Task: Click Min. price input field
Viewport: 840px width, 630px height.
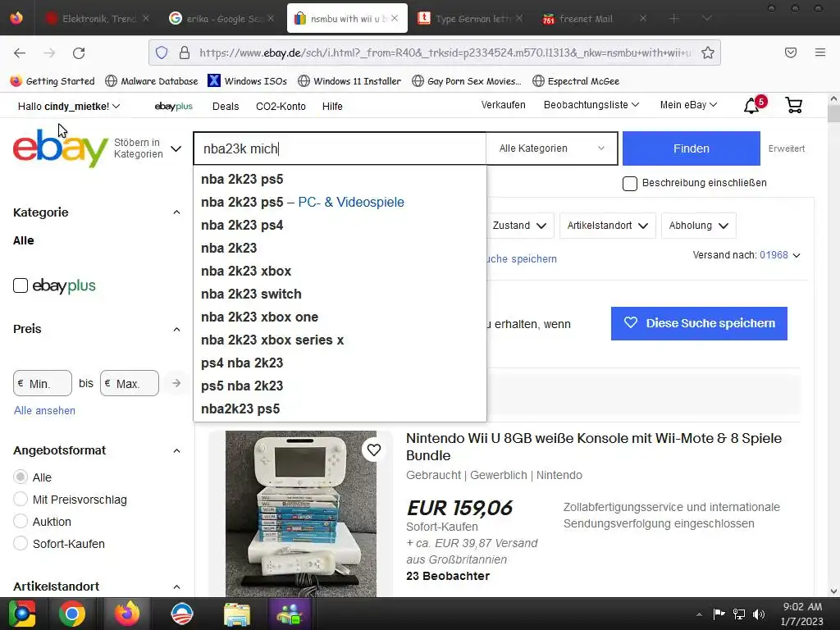Action: [x=43, y=383]
